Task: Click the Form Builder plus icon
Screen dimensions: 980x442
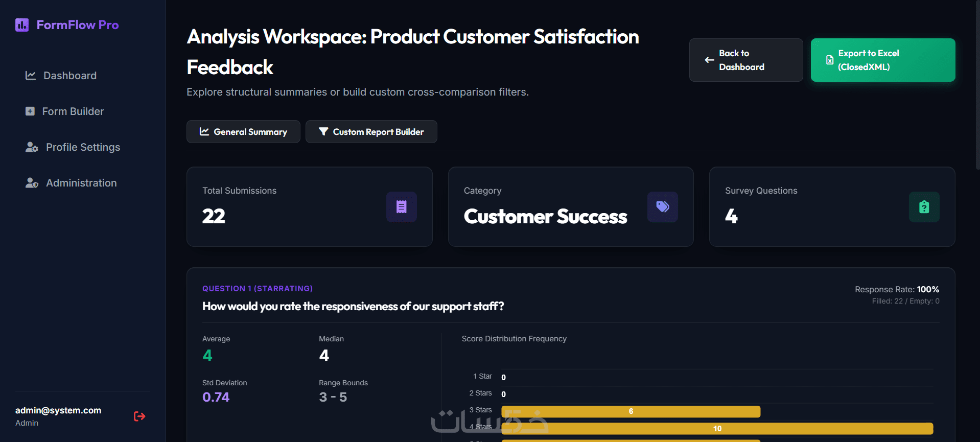Action: pyautogui.click(x=30, y=111)
